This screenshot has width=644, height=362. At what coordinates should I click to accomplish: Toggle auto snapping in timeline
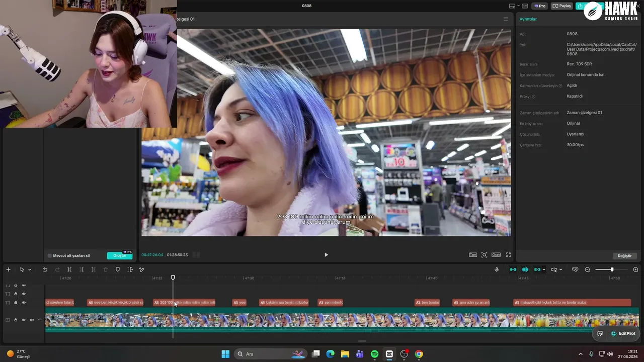[525, 269]
